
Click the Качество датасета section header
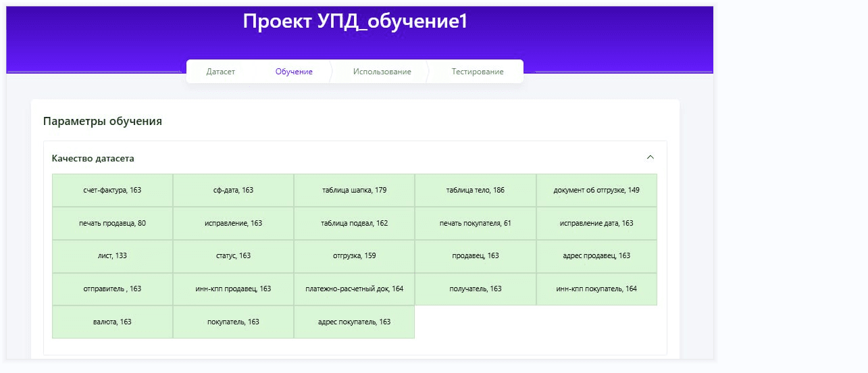[x=93, y=159]
